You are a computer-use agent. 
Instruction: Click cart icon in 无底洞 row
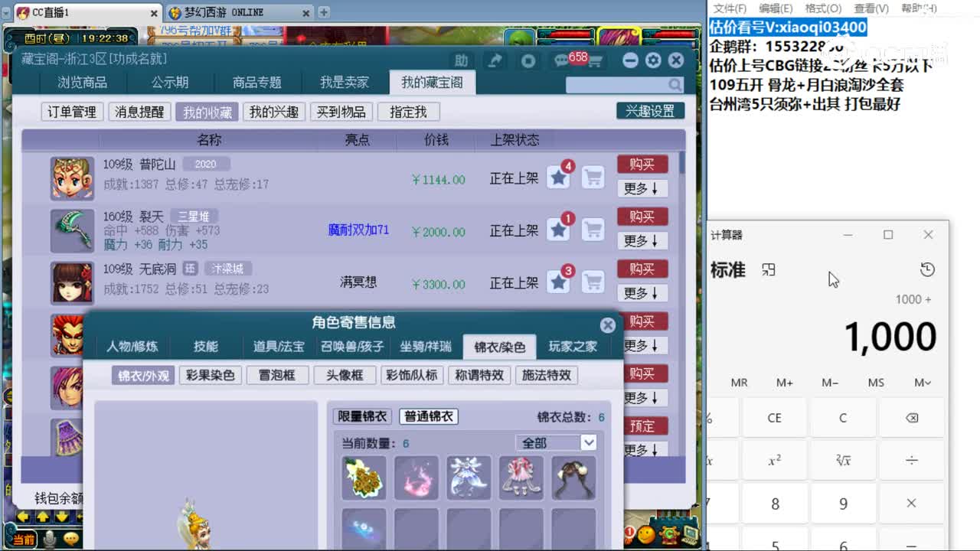point(593,282)
